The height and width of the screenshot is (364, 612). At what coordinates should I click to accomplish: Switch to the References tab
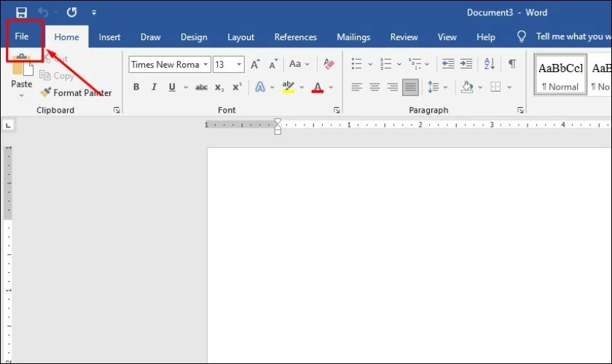click(296, 37)
